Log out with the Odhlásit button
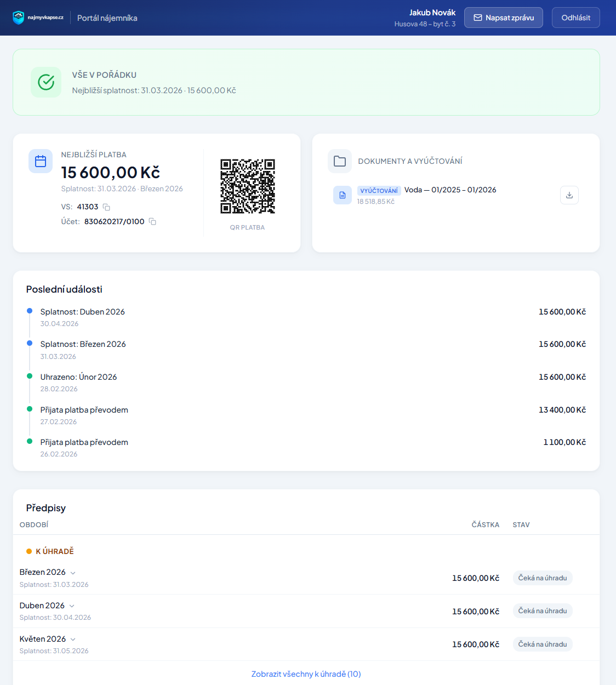616x685 pixels. click(x=575, y=18)
